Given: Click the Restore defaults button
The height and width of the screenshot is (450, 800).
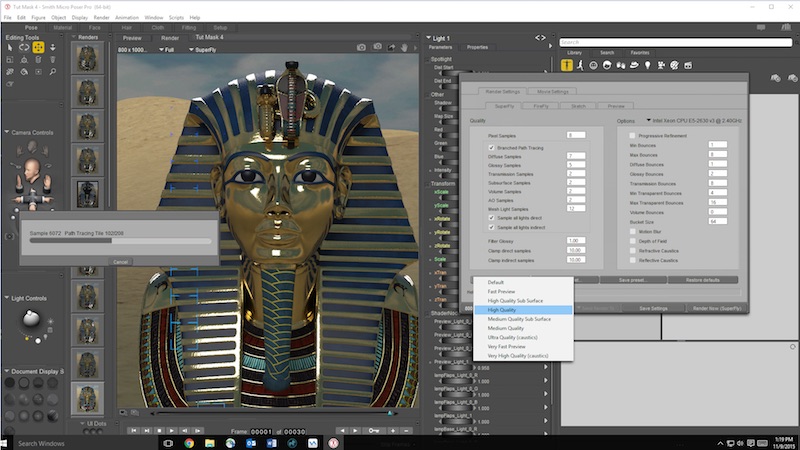Looking at the screenshot, I should pos(703,280).
